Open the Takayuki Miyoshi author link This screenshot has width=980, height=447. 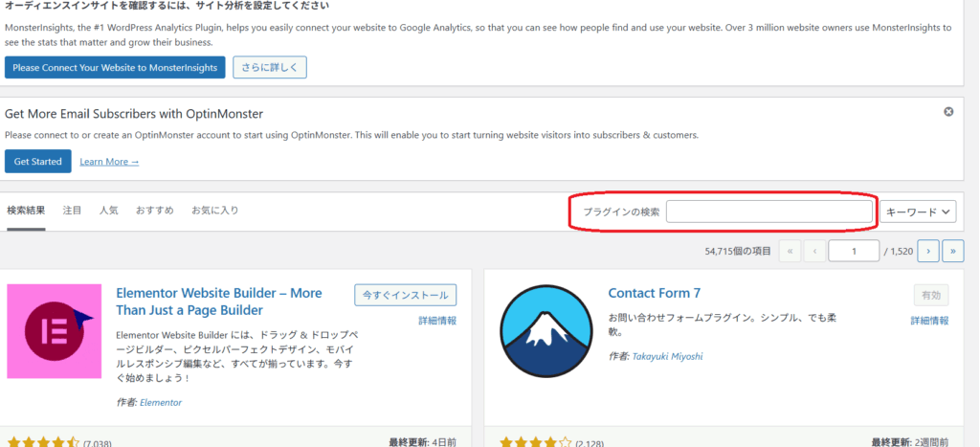(667, 356)
